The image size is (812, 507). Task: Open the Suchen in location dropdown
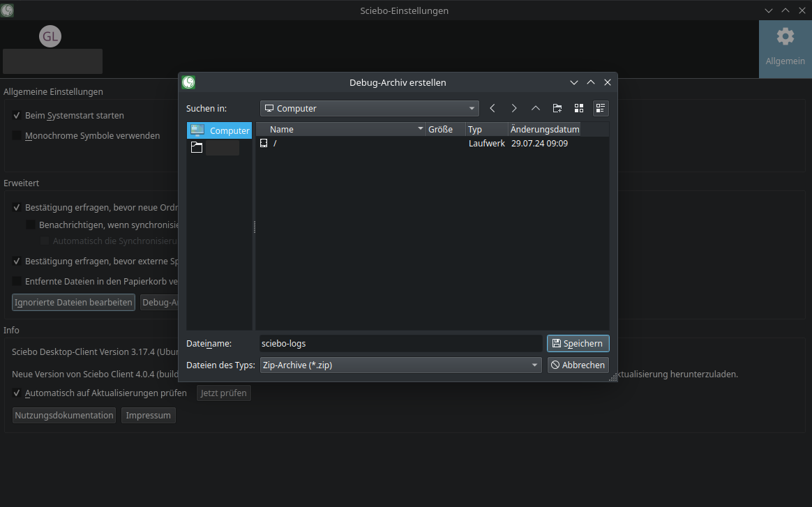pos(370,108)
